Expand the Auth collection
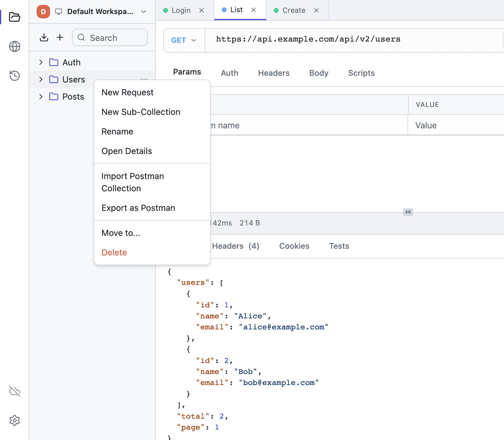 41,62
